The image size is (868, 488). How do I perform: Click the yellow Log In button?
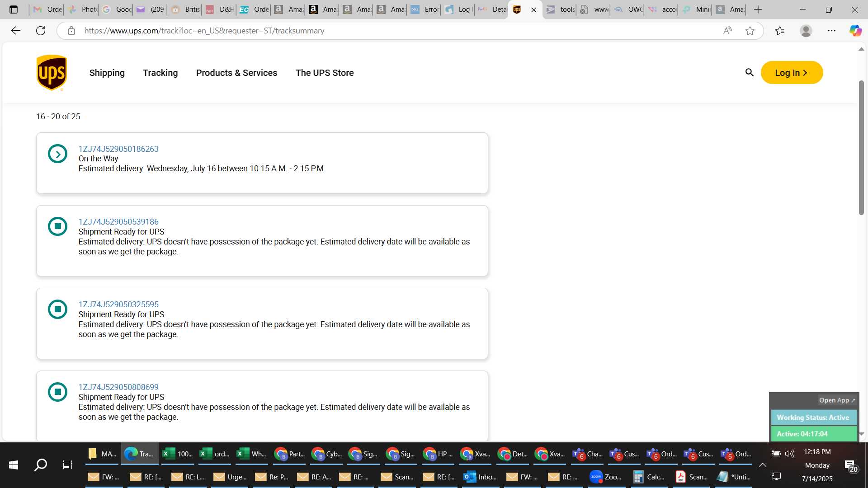(792, 73)
